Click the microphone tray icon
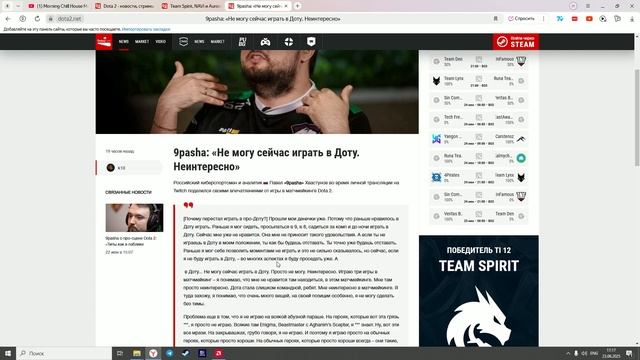 (576, 353)
